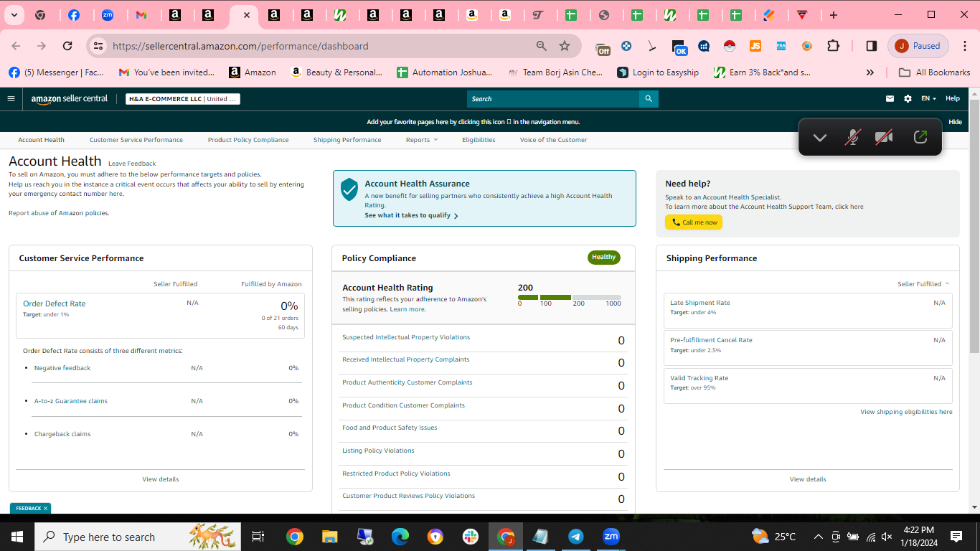Open Suspected Intellectual Property Violations row
Viewport: 980px width, 551px height.
[x=483, y=340]
